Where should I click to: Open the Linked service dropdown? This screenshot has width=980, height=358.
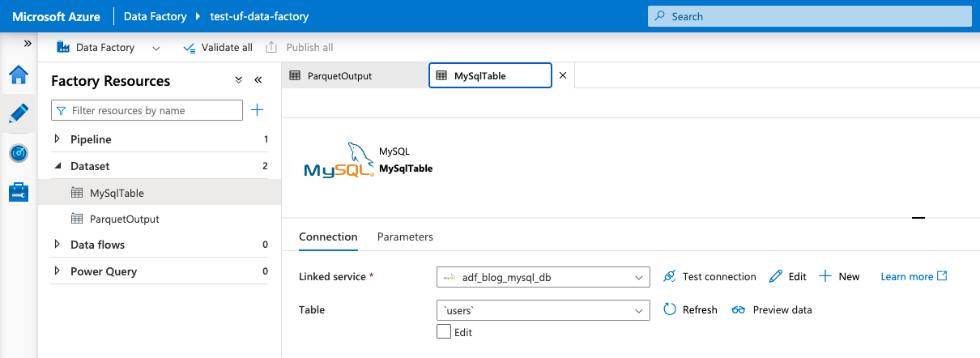(543, 277)
